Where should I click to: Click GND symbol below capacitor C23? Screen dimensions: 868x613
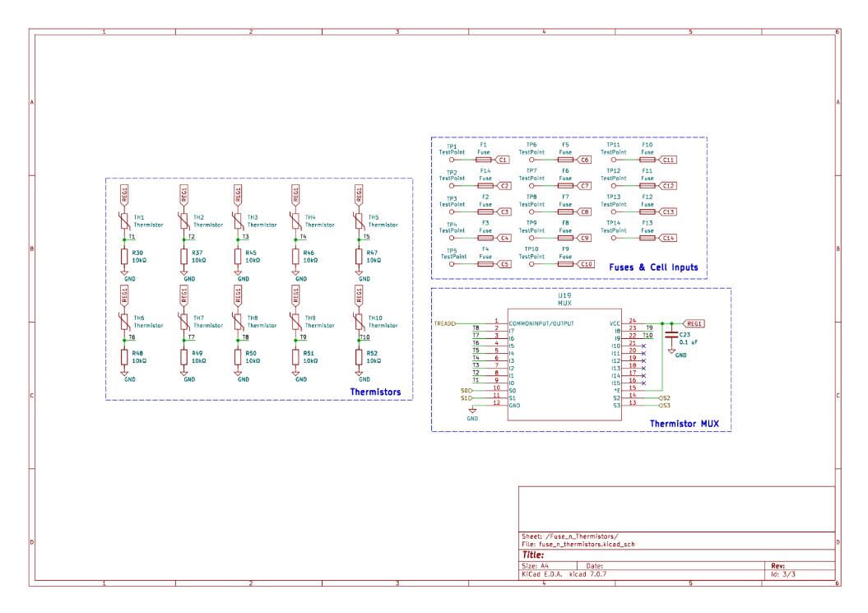click(x=671, y=351)
